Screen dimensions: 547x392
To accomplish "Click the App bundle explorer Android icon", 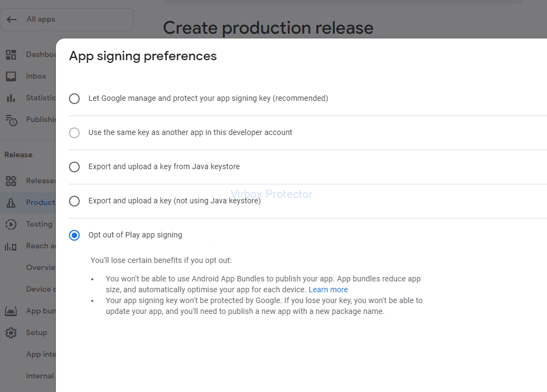I will [11, 311].
